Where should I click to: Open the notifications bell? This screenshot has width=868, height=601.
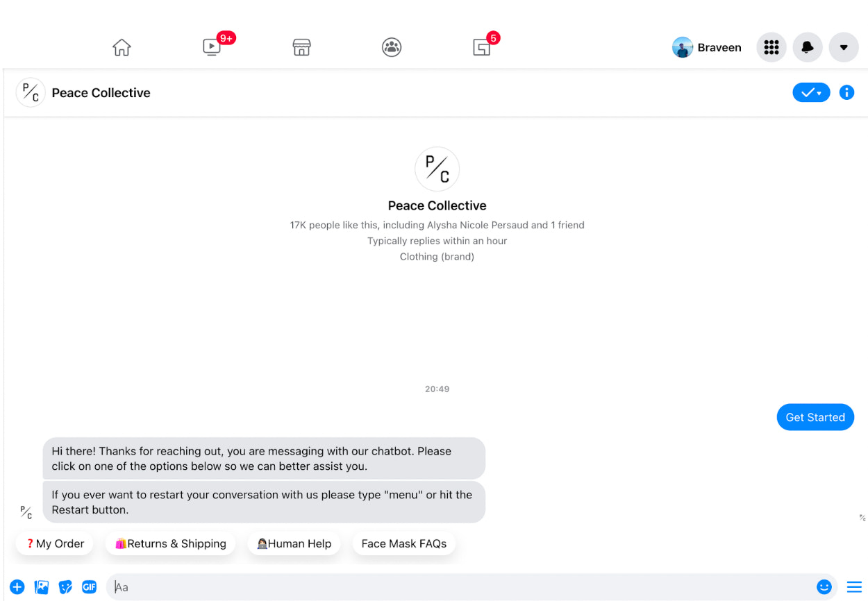pyautogui.click(x=808, y=47)
